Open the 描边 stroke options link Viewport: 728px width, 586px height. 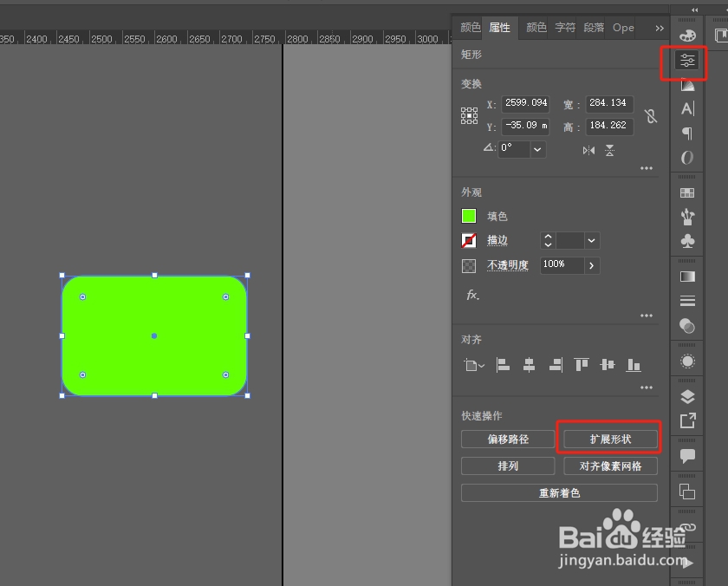click(x=497, y=240)
